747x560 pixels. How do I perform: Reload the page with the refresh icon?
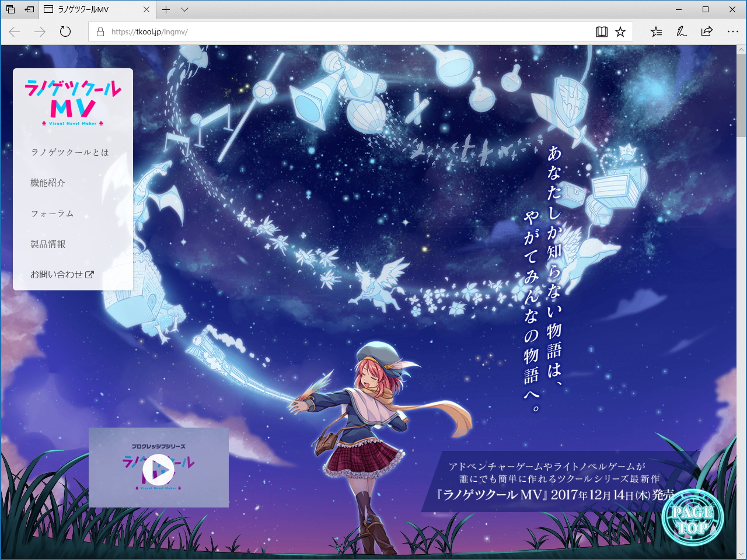65,32
